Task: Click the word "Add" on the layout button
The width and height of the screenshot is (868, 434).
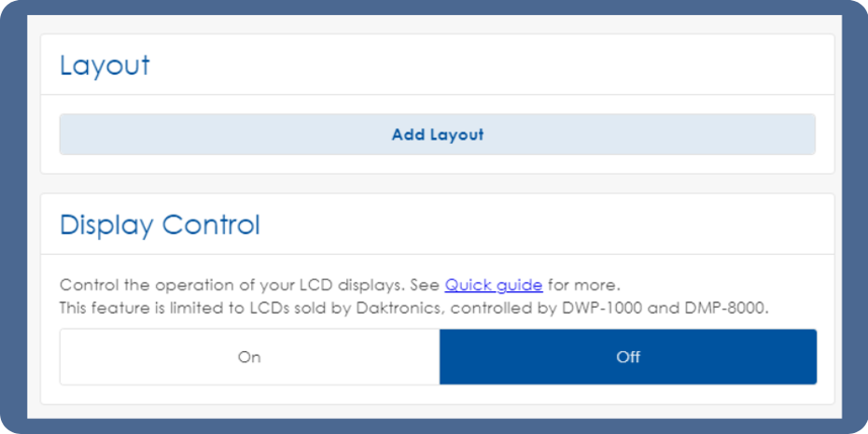Action: tap(408, 134)
